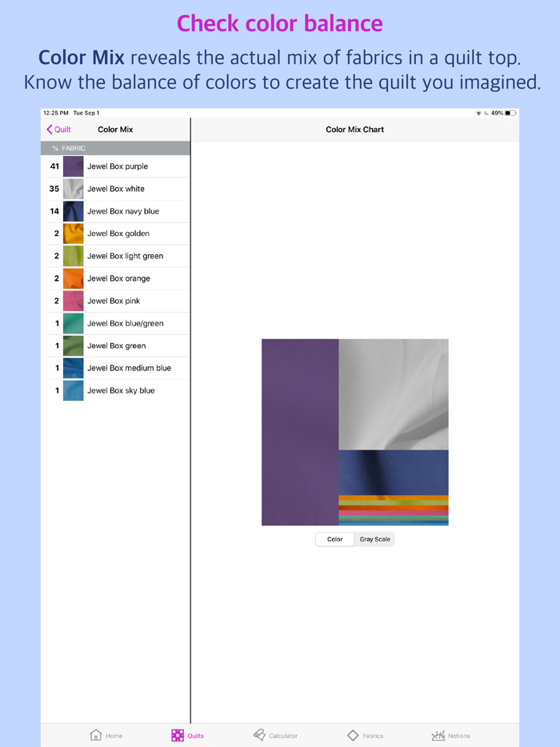
Task: Click the 41 percent value for purple
Action: tap(54, 166)
